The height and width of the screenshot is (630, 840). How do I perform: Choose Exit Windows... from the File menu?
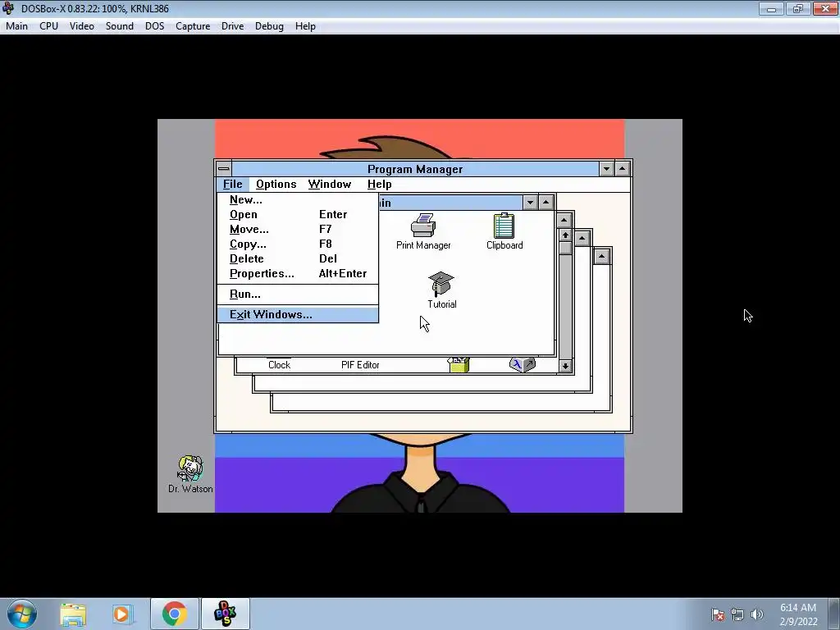tap(298, 314)
